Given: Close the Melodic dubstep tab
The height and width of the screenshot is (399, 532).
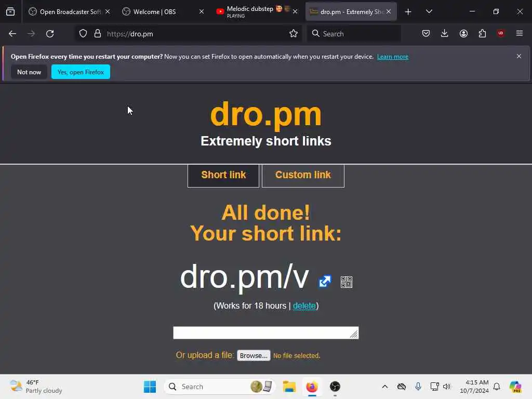Looking at the screenshot, I should [x=295, y=11].
